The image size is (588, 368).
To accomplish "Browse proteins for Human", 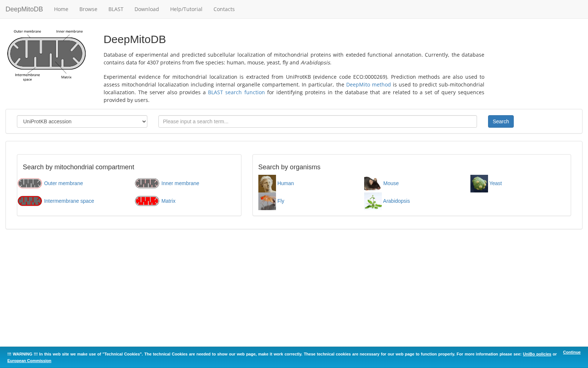I will [x=286, y=183].
